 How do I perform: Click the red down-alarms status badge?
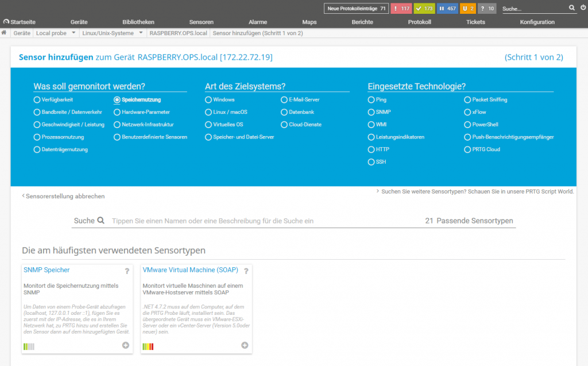pos(401,9)
